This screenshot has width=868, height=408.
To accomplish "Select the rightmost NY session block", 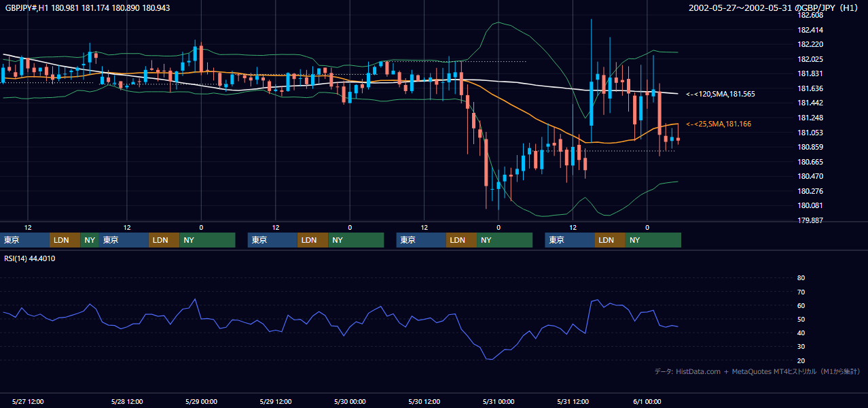I will pyautogui.click(x=653, y=240).
